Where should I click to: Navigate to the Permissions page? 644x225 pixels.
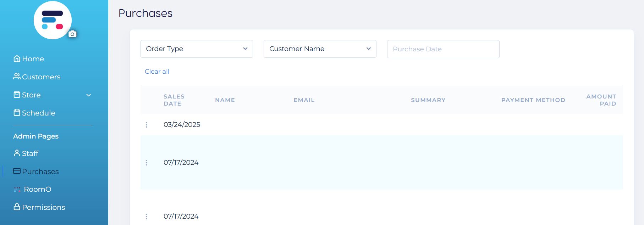(43, 207)
